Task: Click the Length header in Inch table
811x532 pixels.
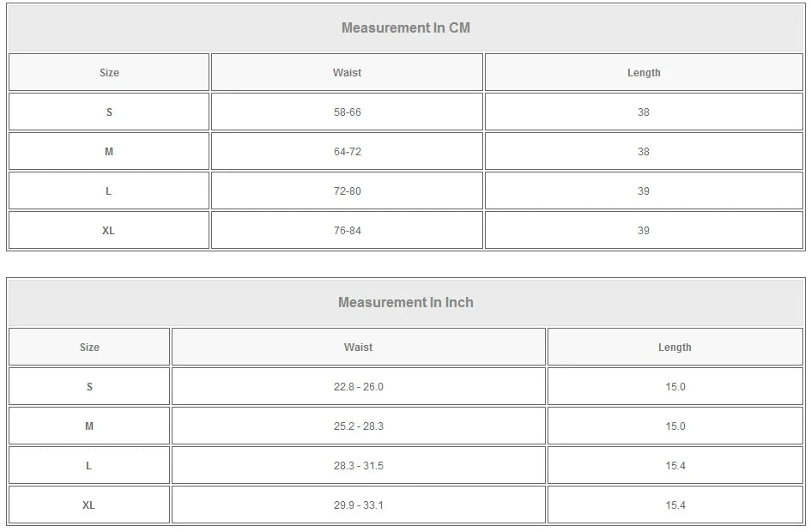Action: (x=675, y=348)
